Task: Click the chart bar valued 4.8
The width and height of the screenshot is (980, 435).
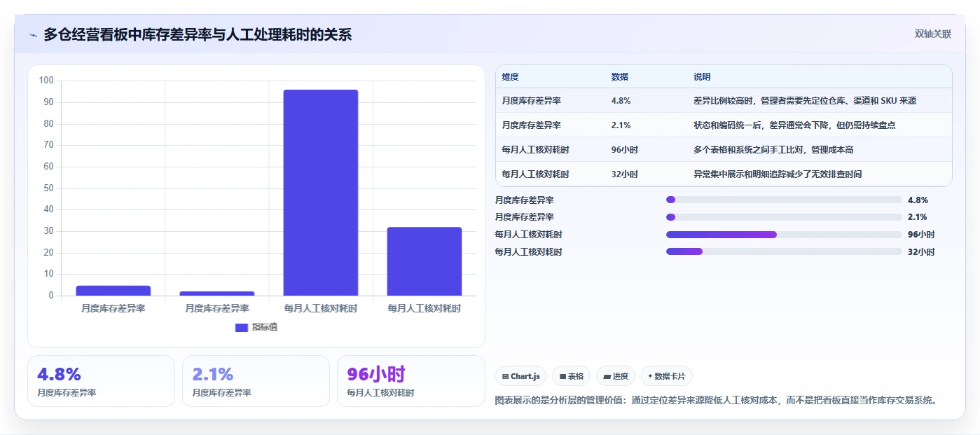Action: pos(113,291)
